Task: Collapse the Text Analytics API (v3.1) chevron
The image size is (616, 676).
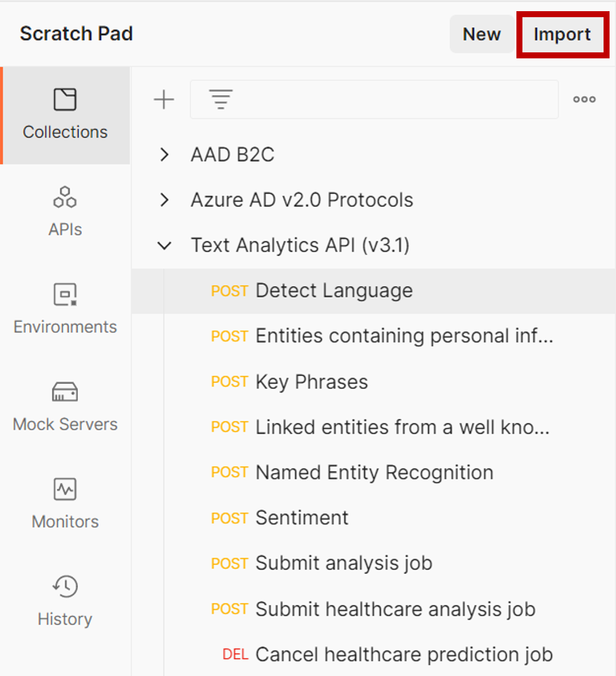Action: [x=164, y=246]
